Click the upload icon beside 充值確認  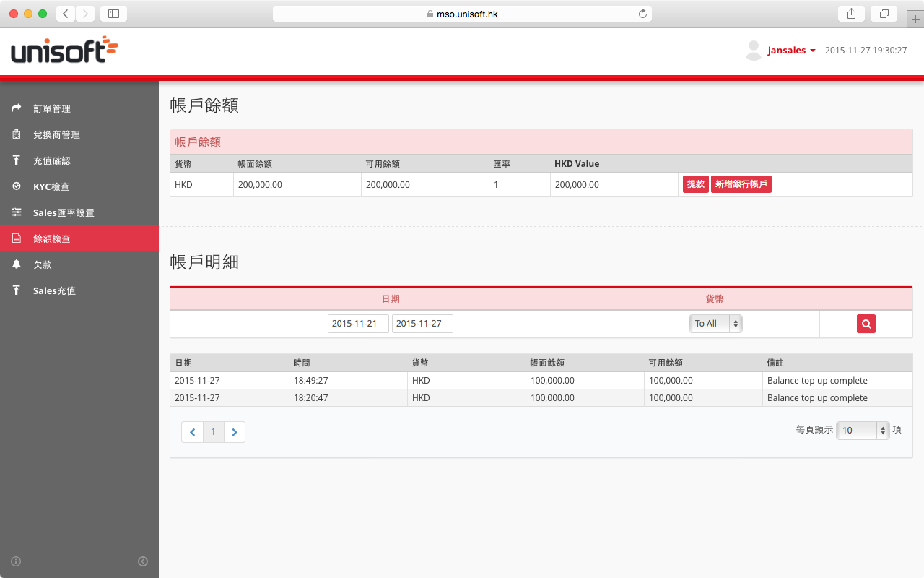coord(17,160)
